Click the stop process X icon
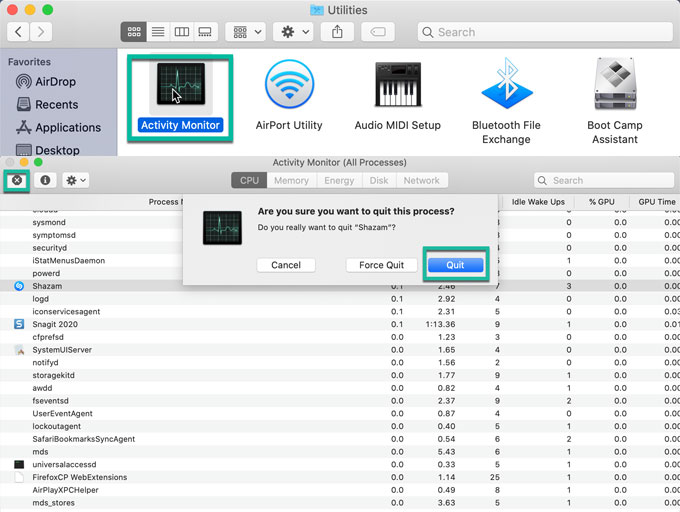680x512 pixels. point(16,180)
